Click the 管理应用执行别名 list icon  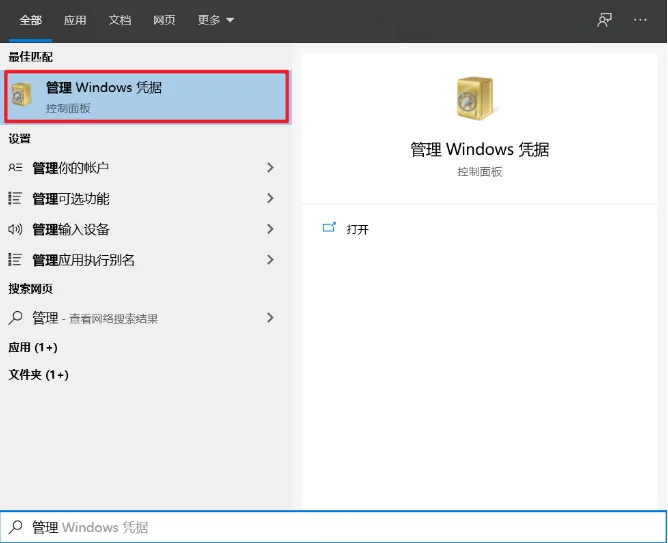click(x=15, y=260)
